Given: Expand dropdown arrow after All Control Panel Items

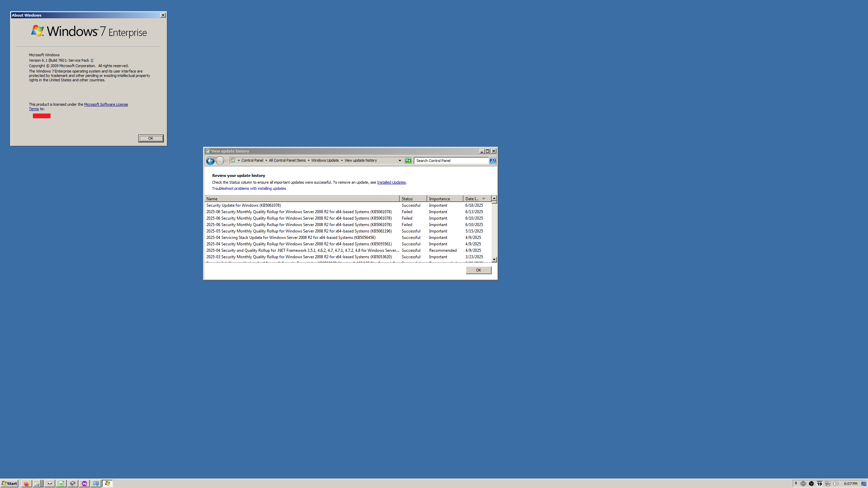Looking at the screenshot, I should 309,161.
